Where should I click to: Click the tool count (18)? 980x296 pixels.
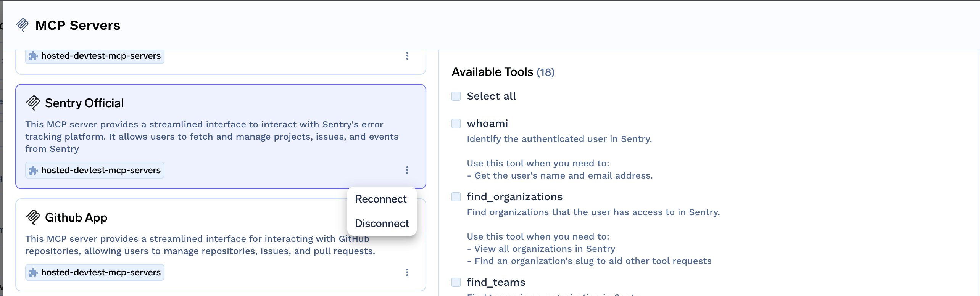545,72
